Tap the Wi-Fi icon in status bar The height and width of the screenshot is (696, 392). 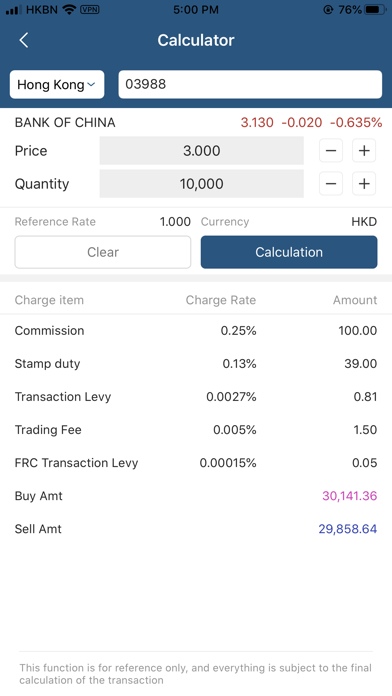69,9
